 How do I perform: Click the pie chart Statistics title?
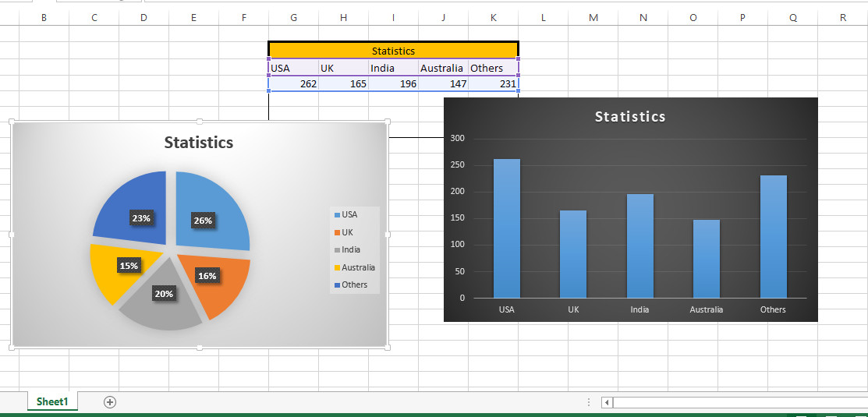point(199,142)
